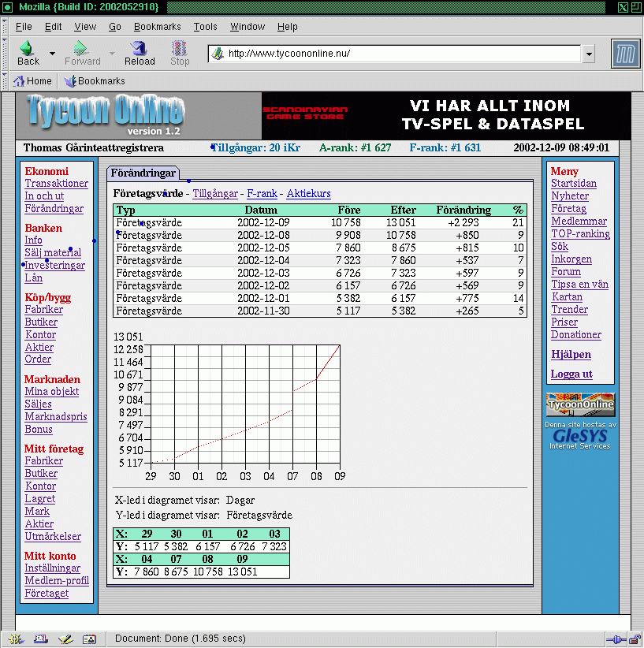
Task: Open Investeringar link
Action: [55, 266]
